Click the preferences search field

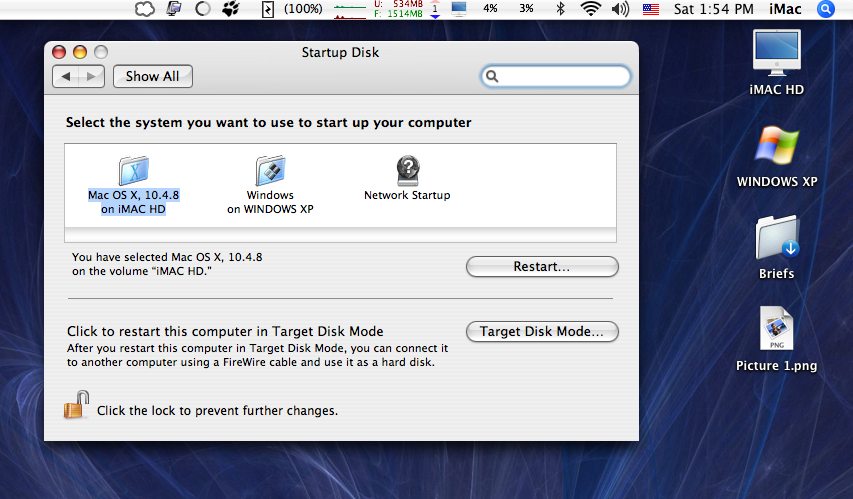click(555, 76)
